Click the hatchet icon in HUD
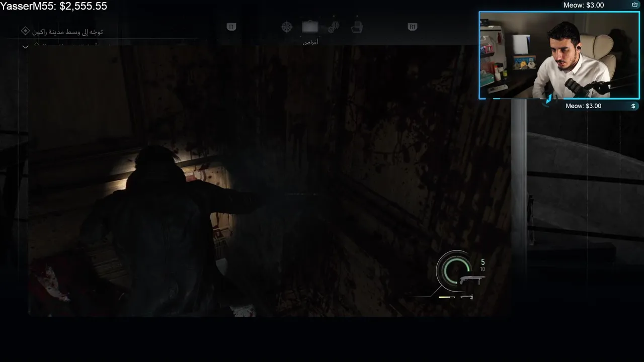 pos(466,297)
